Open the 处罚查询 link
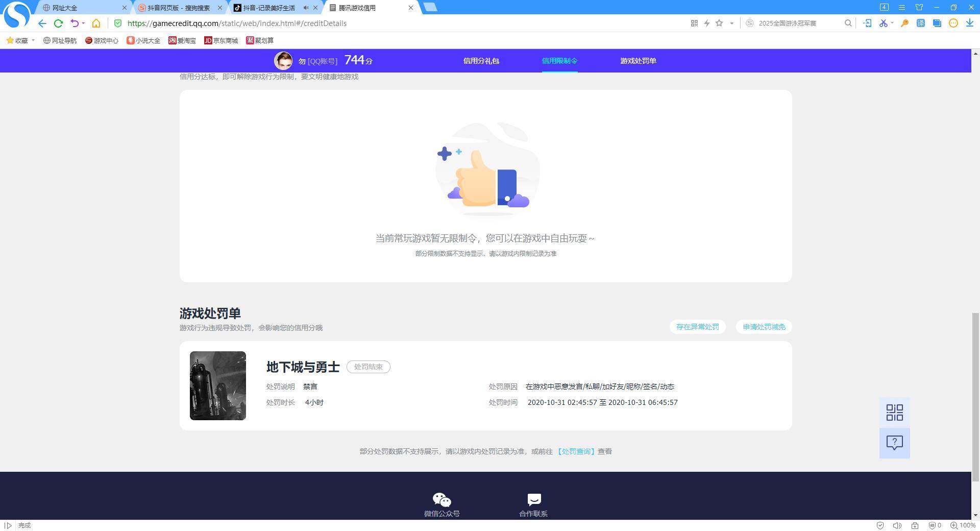This screenshot has width=980, height=531. click(x=576, y=451)
